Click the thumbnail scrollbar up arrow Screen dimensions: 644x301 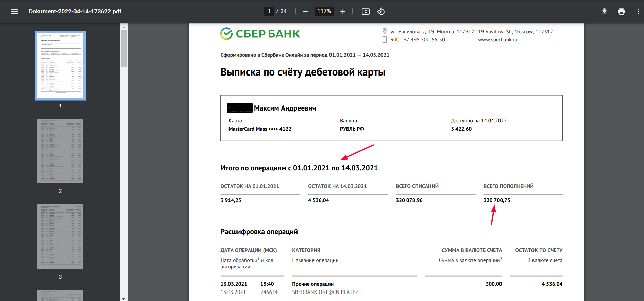click(x=124, y=27)
